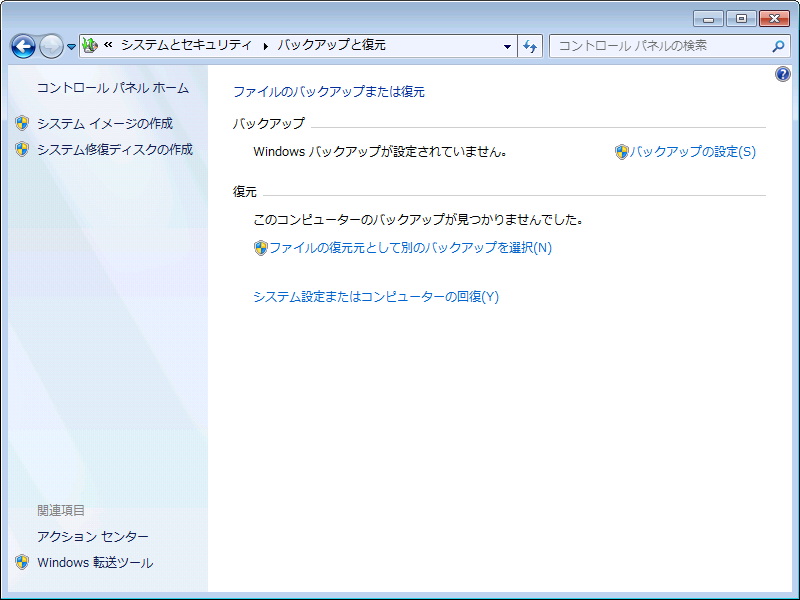Click システム設定またはコンピューターの回復(Y) link
The image size is (800, 600).
(x=375, y=297)
